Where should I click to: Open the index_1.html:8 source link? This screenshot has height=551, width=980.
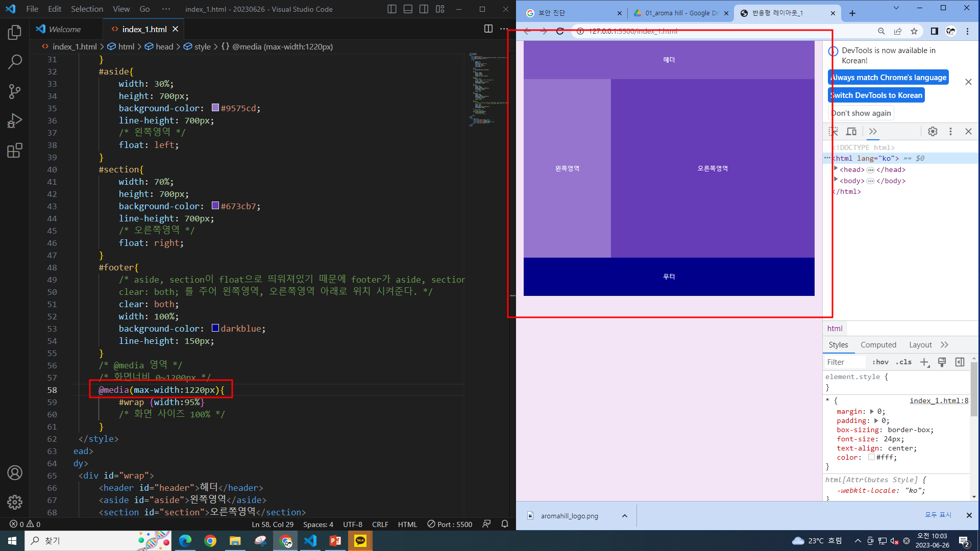(x=939, y=401)
